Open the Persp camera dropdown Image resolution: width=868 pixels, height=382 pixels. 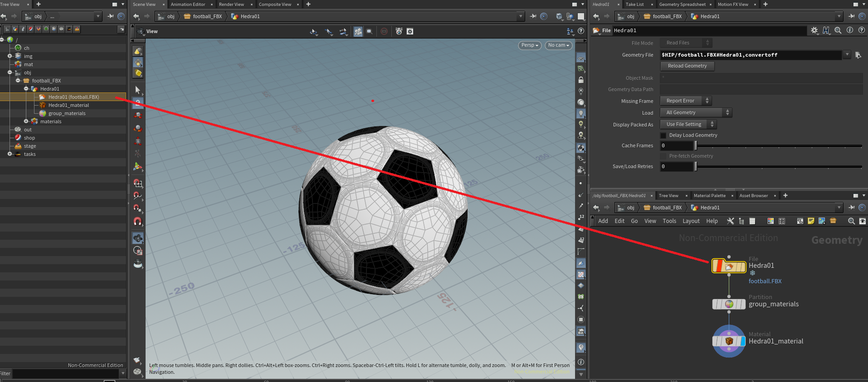coord(529,45)
